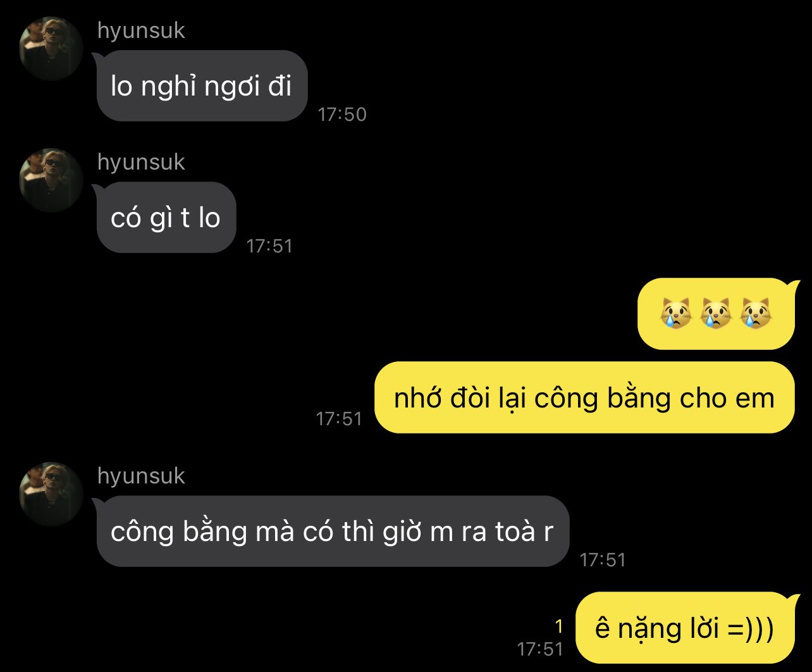Tap hyunsuk's avatar beside 'công bằng mà có'
The width and height of the screenshot is (812, 672).
point(51,494)
